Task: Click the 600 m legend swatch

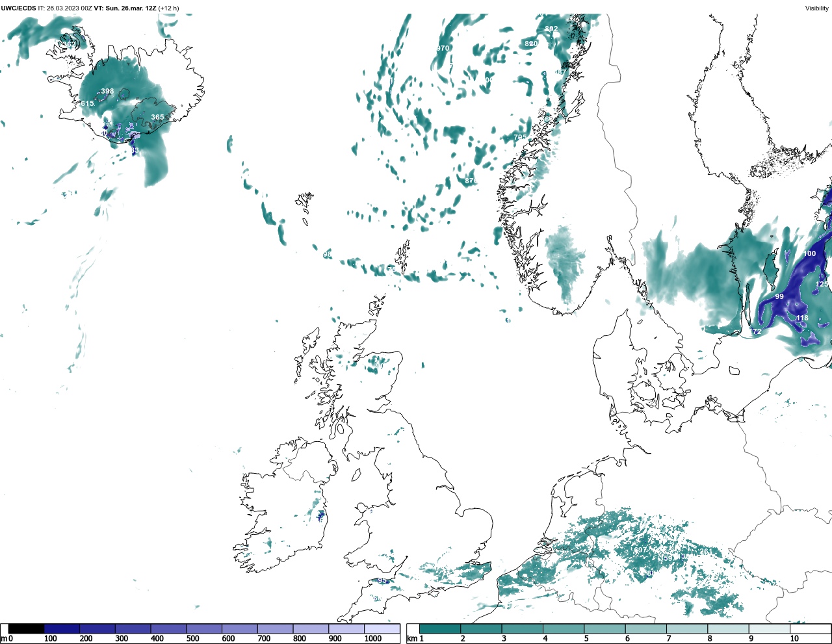Action: click(x=239, y=629)
